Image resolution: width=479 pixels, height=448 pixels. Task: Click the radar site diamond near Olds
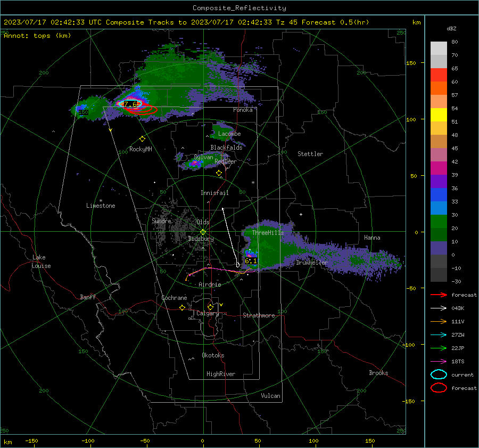coord(203,232)
